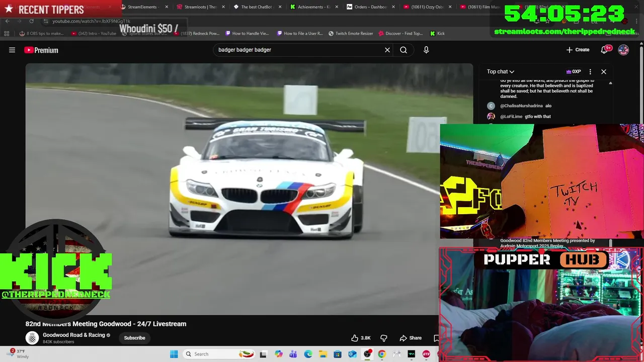Open account avatar menu

[x=623, y=50]
